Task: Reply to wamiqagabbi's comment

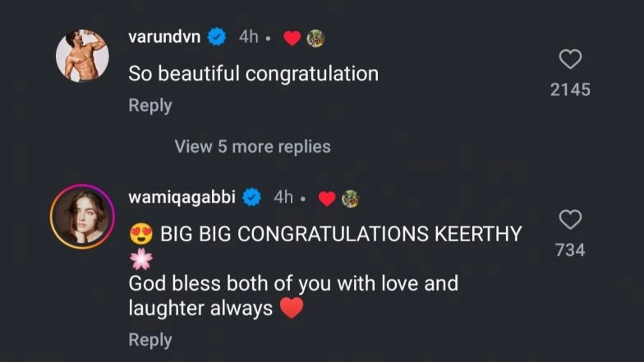Action: (x=150, y=340)
